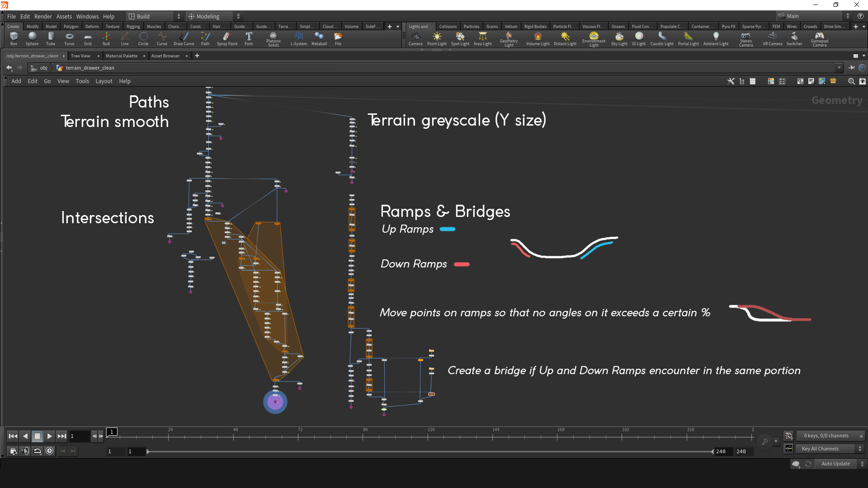Viewport: 868px width, 488px height.
Task: Open the Windows menu
Action: click(87, 16)
